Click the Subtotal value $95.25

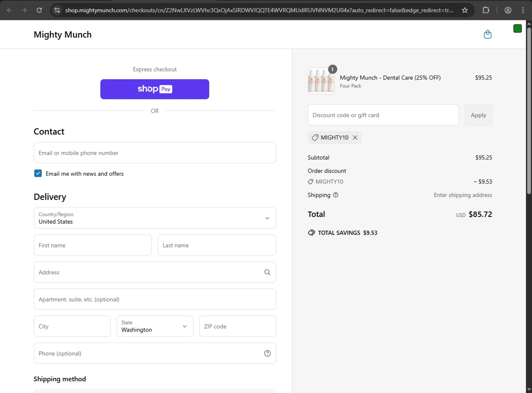click(x=484, y=158)
